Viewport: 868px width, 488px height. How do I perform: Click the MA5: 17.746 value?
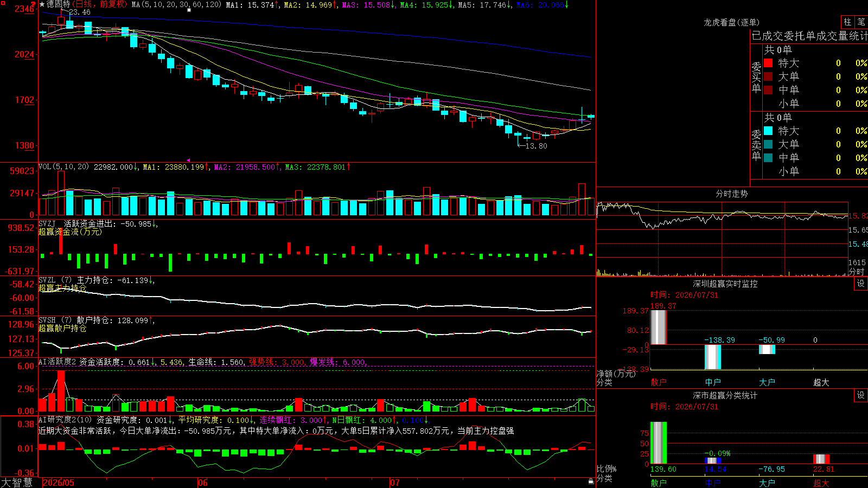484,4
